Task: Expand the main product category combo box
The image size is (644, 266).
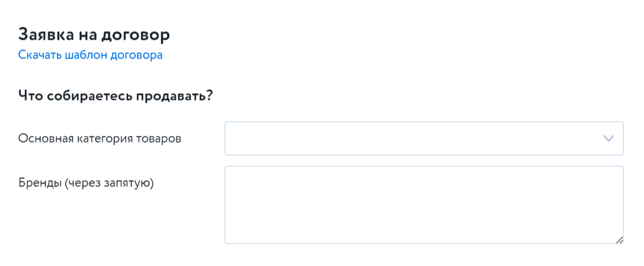Action: click(424, 138)
